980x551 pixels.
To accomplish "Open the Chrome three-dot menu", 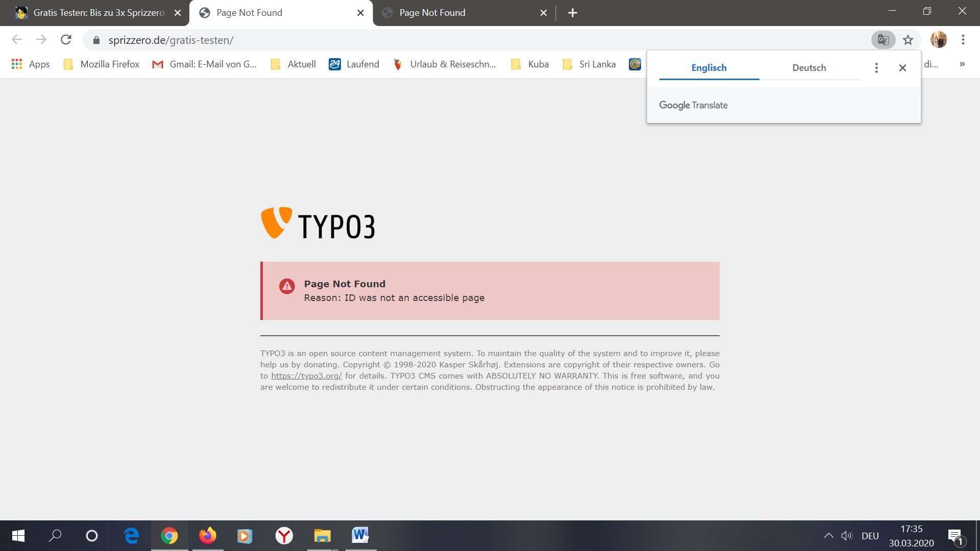I will [x=963, y=40].
